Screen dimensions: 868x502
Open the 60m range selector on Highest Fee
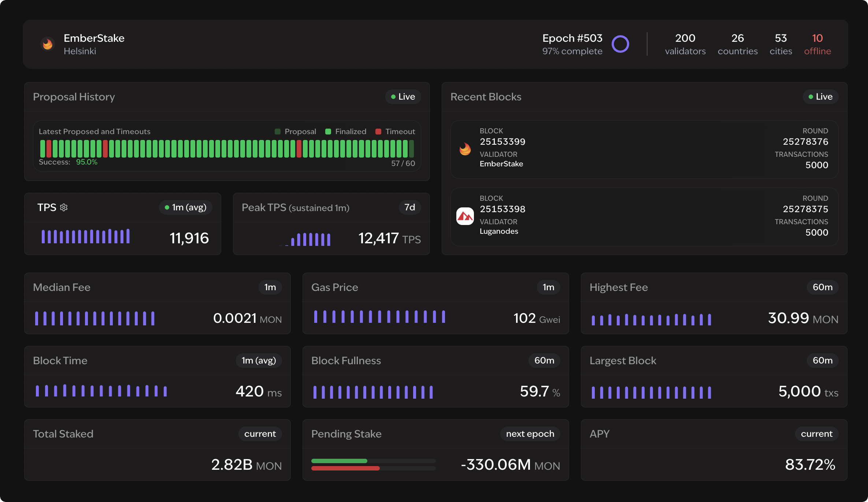point(822,287)
